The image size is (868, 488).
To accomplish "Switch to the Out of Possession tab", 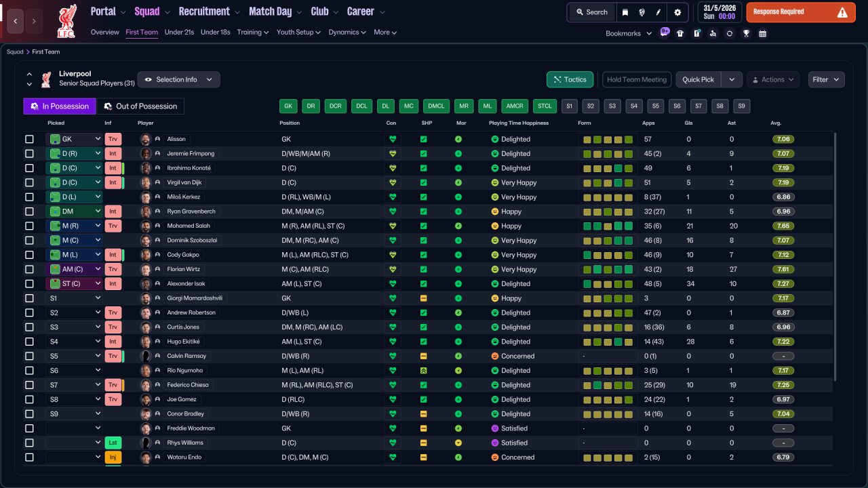I will click(140, 106).
